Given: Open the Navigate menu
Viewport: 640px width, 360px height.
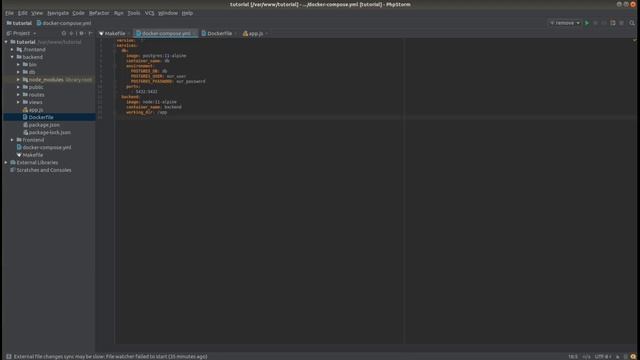Looking at the screenshot, I should click(x=58, y=13).
